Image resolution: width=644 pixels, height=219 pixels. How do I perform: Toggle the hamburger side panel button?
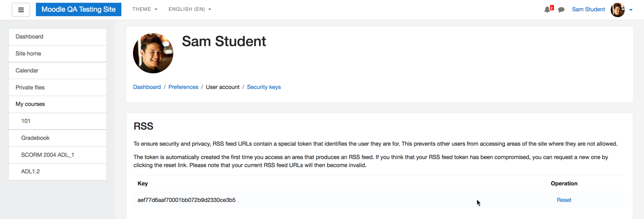tap(21, 9)
